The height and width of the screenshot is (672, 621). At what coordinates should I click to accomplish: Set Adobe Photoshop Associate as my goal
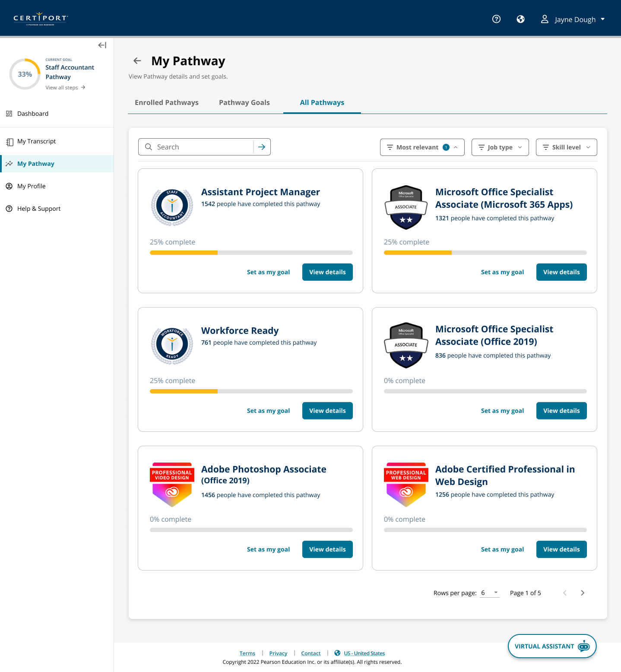(x=268, y=549)
